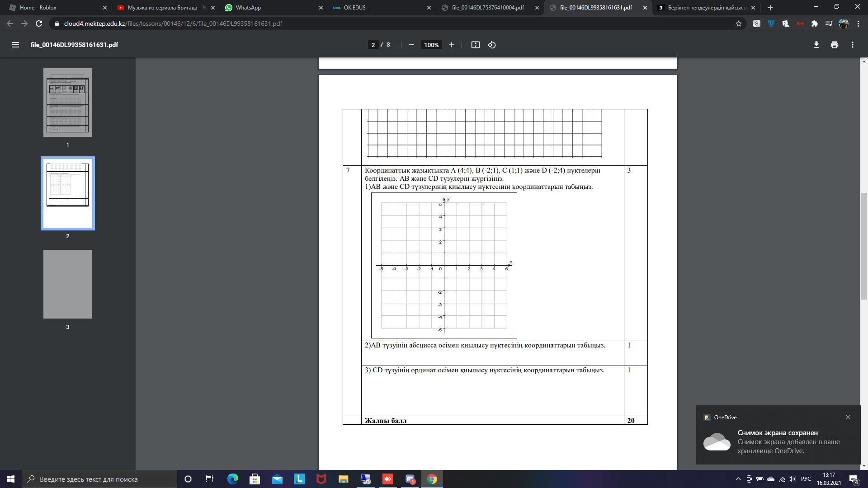Screen dimensions: 868x488
Task: Select the page 3 thumbnail
Action: pyautogui.click(x=68, y=284)
